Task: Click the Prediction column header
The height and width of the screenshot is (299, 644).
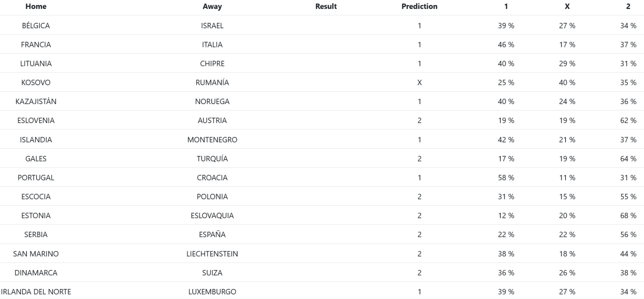Action: pos(419,6)
